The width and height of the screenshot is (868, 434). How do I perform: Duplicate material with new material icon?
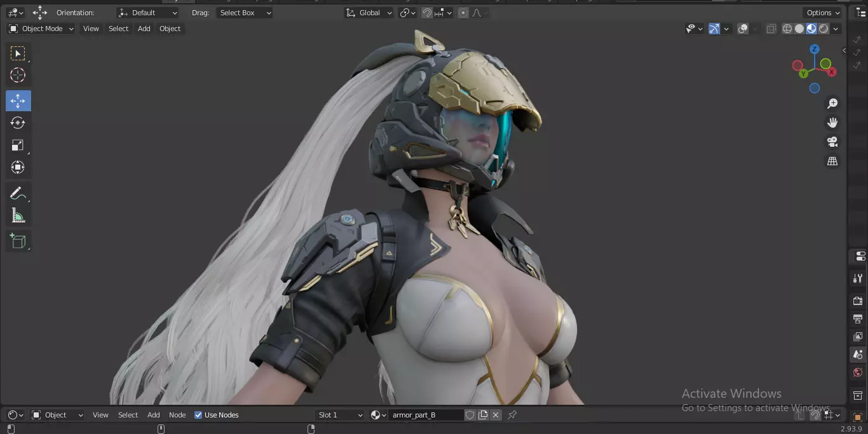click(483, 415)
